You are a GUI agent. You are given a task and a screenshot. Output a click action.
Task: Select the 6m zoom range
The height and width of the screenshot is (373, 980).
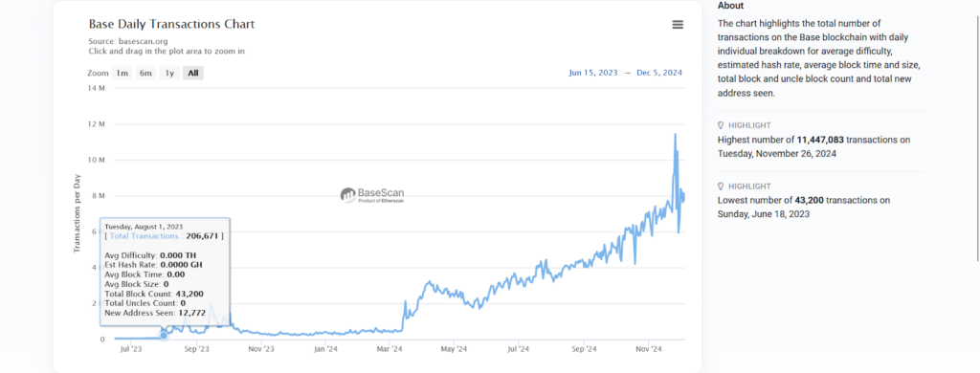tap(145, 73)
